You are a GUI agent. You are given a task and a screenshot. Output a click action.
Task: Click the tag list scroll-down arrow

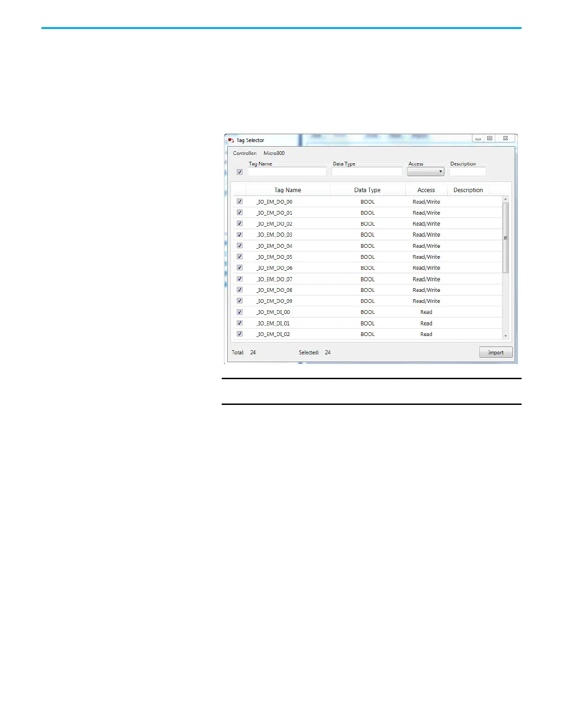506,336
